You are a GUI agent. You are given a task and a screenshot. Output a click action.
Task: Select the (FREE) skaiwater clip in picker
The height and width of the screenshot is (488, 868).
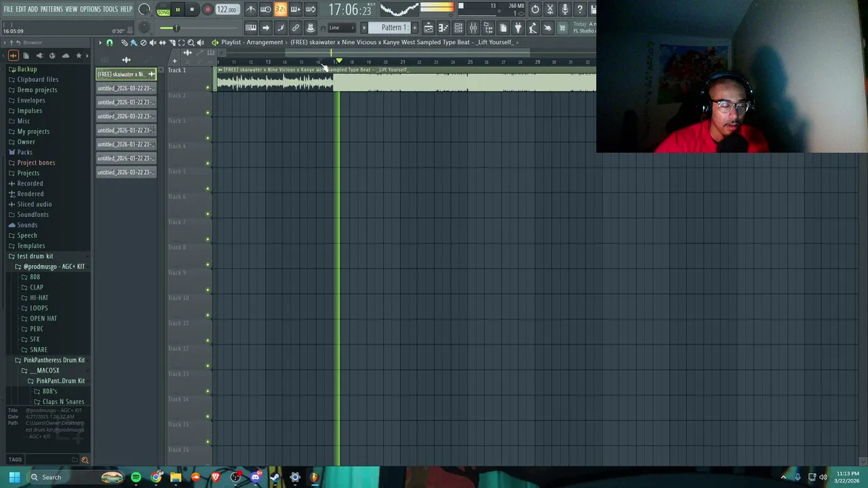click(126, 74)
